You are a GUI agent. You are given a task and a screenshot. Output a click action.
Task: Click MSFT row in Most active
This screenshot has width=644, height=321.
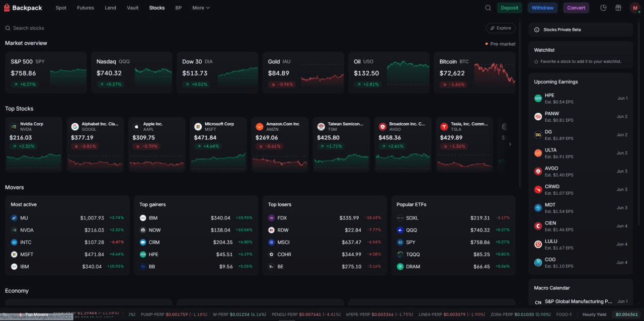pyautogui.click(x=67, y=254)
